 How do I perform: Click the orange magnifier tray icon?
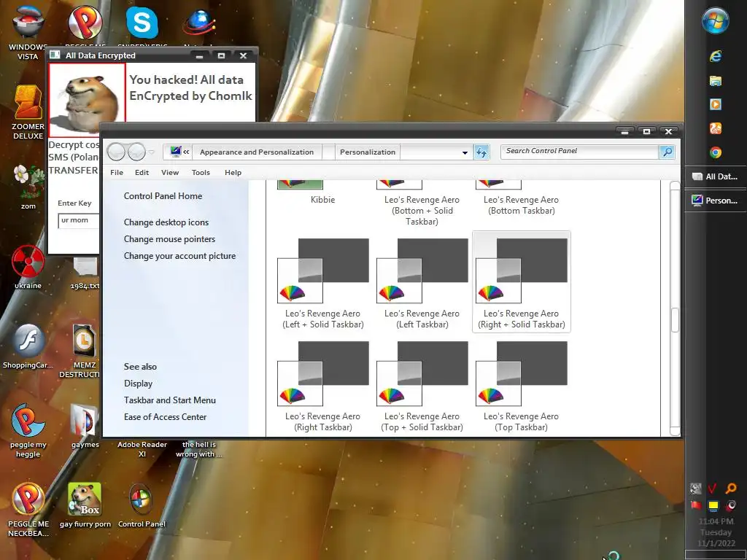tap(731, 488)
